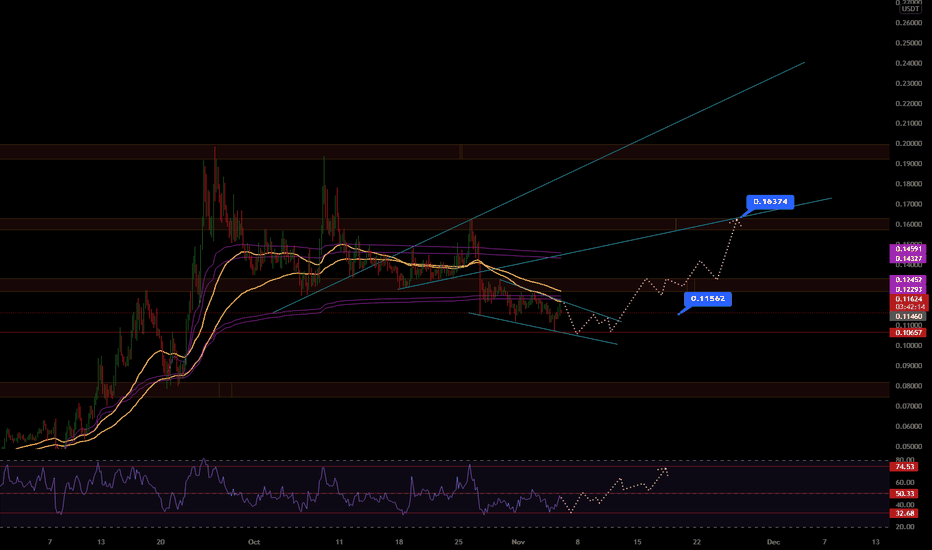The width and height of the screenshot is (932, 550).
Task: Click 0.26000 on the price axis
Action: pyautogui.click(x=909, y=23)
